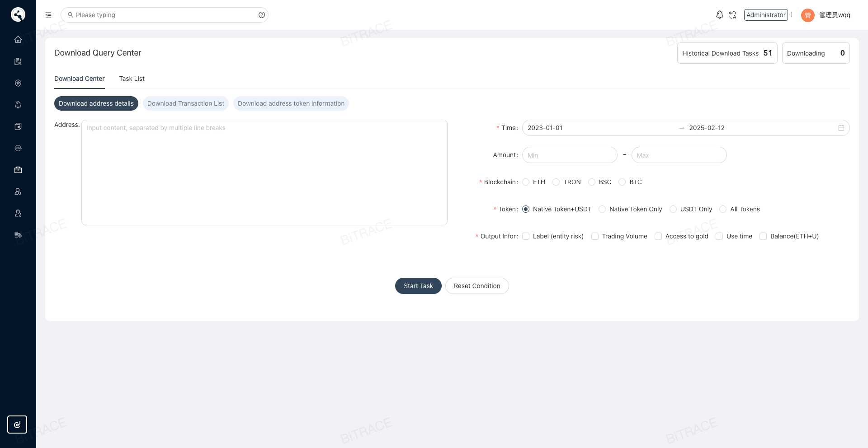Click the username 管理员wqq
The width and height of the screenshot is (868, 448).
pos(835,15)
